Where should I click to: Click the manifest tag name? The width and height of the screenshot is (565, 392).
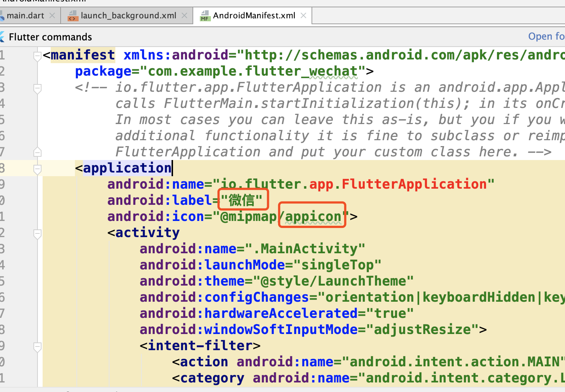[83, 55]
